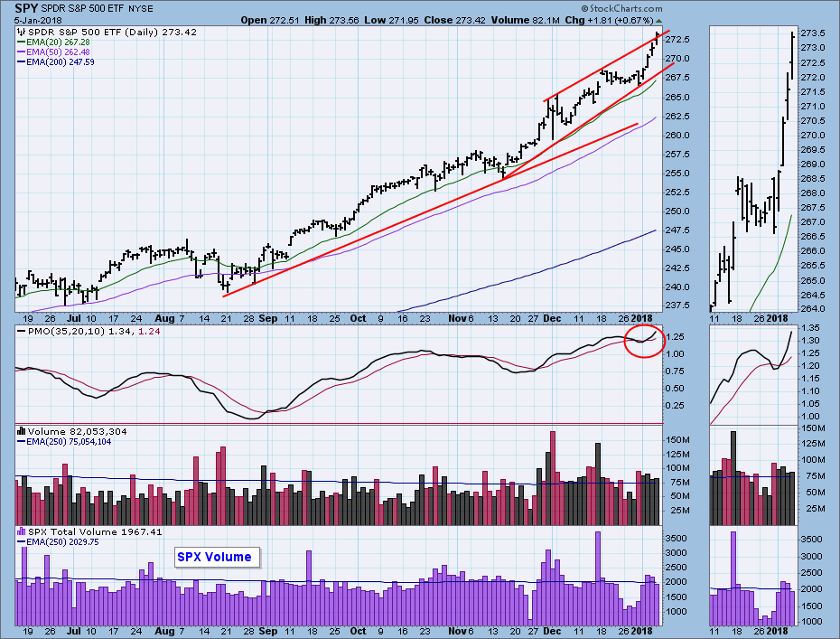Click the SPDR S&P 500 ETF (Daily) 273.42 legend
Image resolution: width=840 pixels, height=639 pixels.
click(112, 33)
